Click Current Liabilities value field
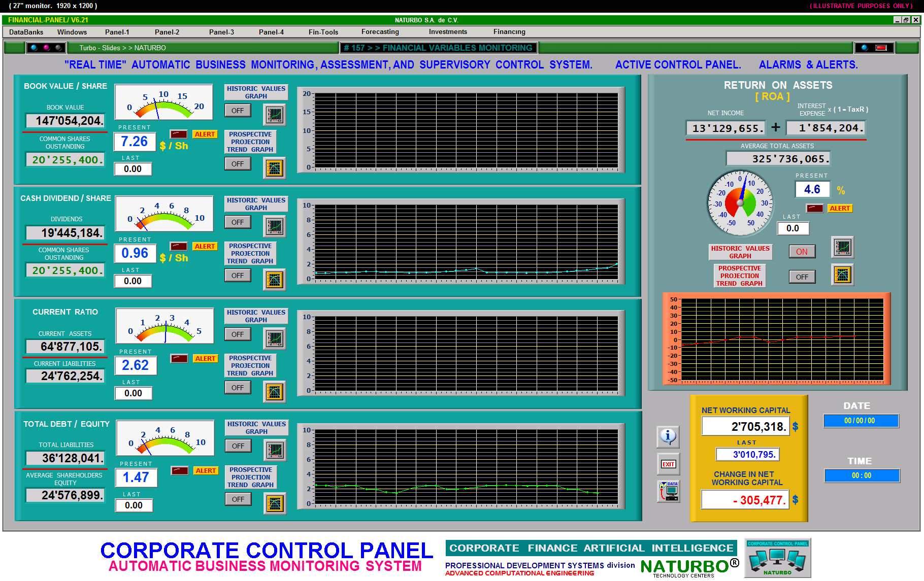The height and width of the screenshot is (581, 924). [65, 376]
